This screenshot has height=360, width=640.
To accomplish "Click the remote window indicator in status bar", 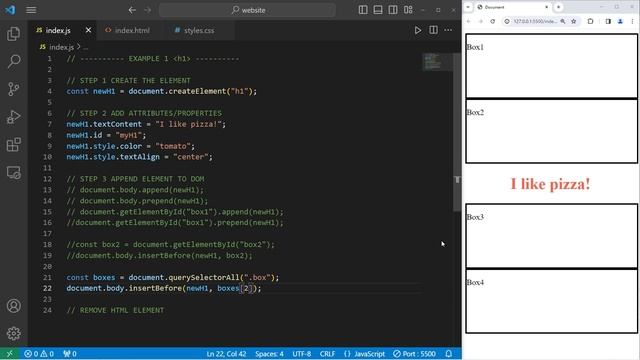I will tap(9, 354).
